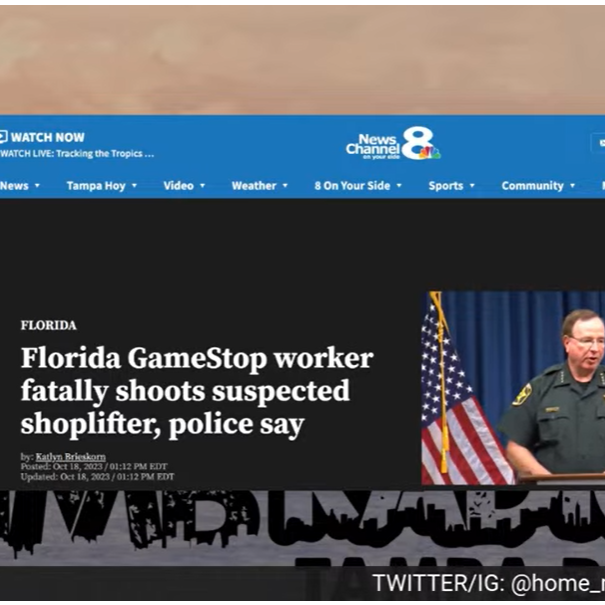Click the News Channel 8 logo
Screen dimensions: 605x605
393,144
